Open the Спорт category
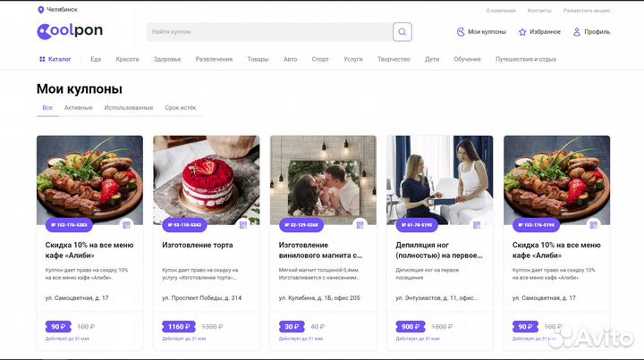The height and width of the screenshot is (360, 644). click(x=320, y=59)
